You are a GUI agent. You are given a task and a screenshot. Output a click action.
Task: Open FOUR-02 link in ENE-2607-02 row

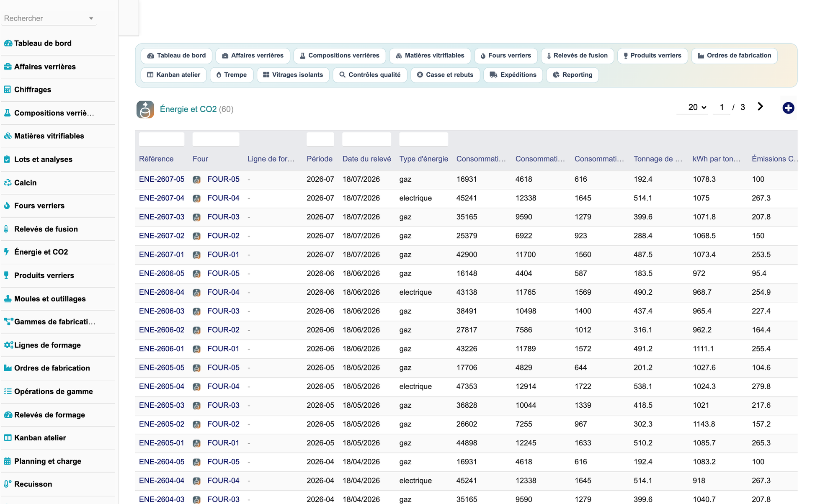pos(223,236)
